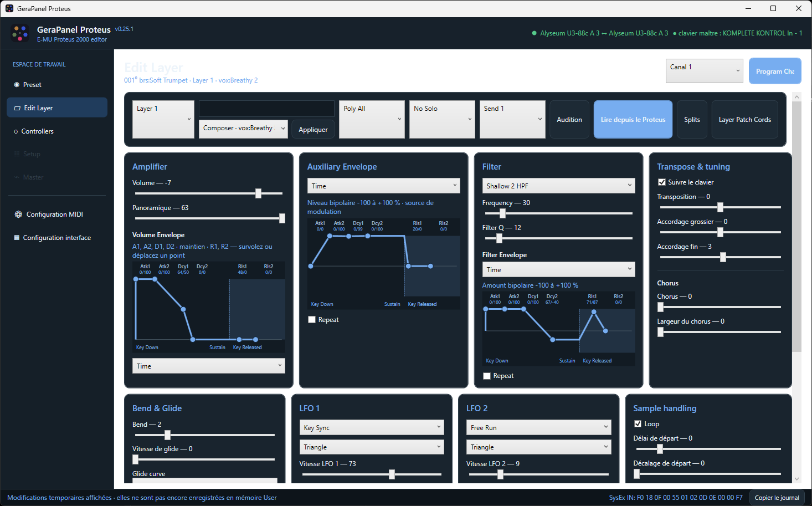Click the Alyseum U3-88c connection status
This screenshot has height=506, width=812.
(x=600, y=33)
